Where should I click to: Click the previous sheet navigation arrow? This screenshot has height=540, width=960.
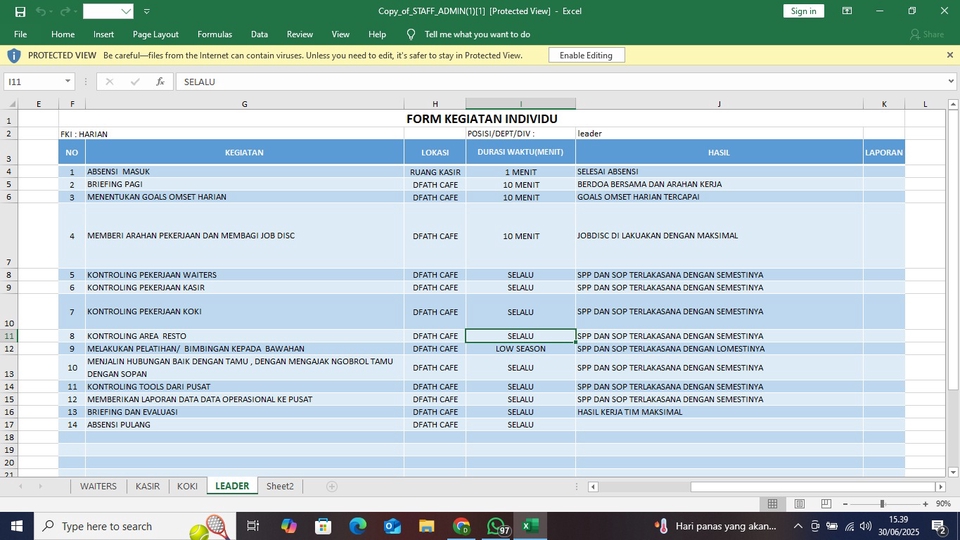[x=21, y=486]
